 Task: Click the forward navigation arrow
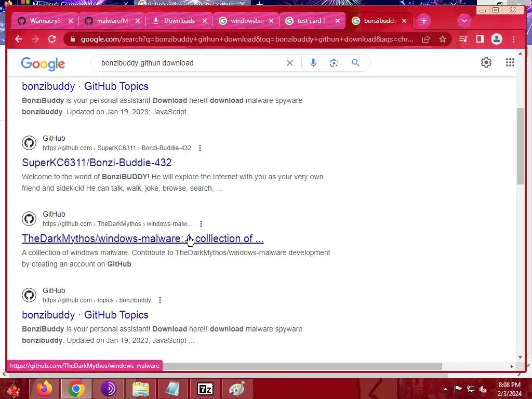(35, 39)
